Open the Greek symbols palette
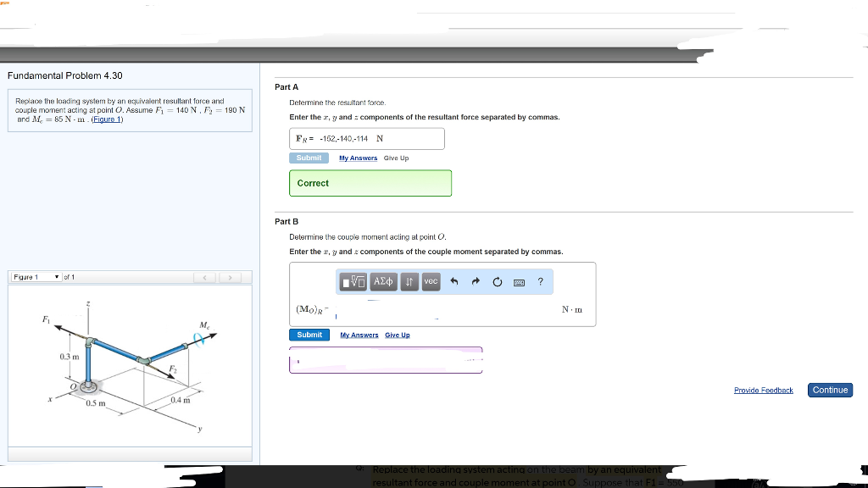This screenshot has width=868, height=488. click(381, 281)
